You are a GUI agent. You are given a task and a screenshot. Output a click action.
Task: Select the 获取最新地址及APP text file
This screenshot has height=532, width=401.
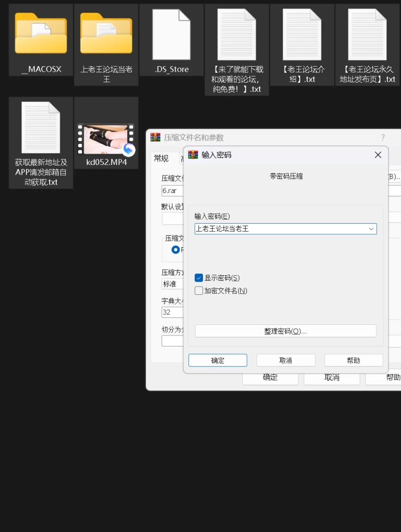pos(41,128)
